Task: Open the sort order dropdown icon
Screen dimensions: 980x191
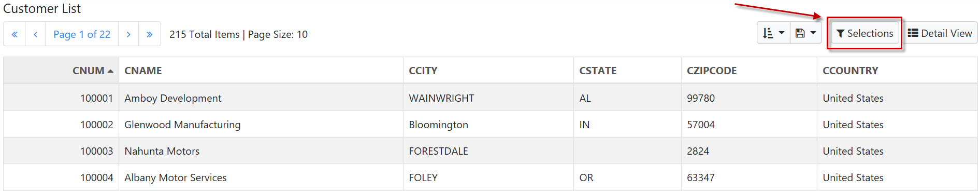Action: click(x=773, y=33)
